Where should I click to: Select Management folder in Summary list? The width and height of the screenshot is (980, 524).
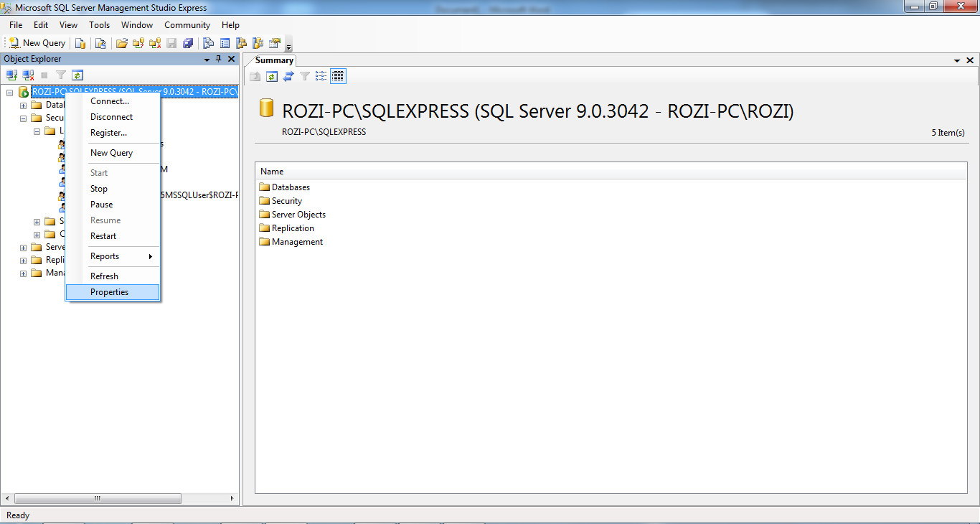tap(291, 242)
